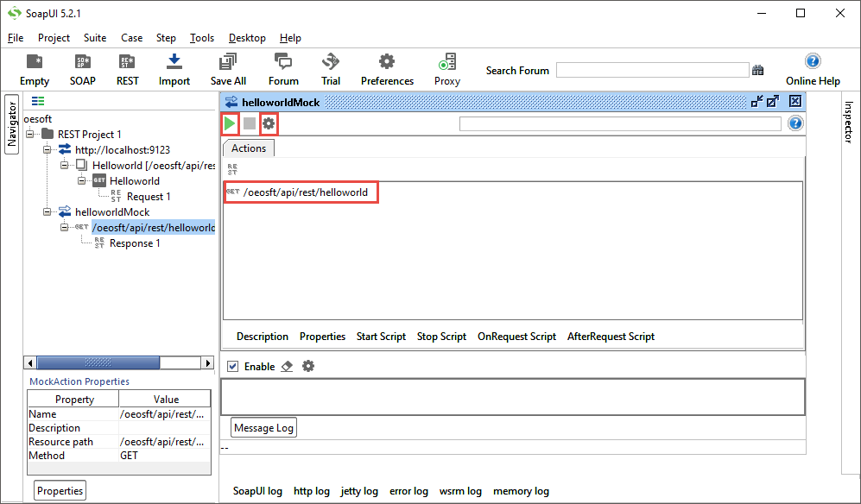Image resolution: width=861 pixels, height=504 pixels.
Task: Stop the running mock service
Action: (x=250, y=123)
